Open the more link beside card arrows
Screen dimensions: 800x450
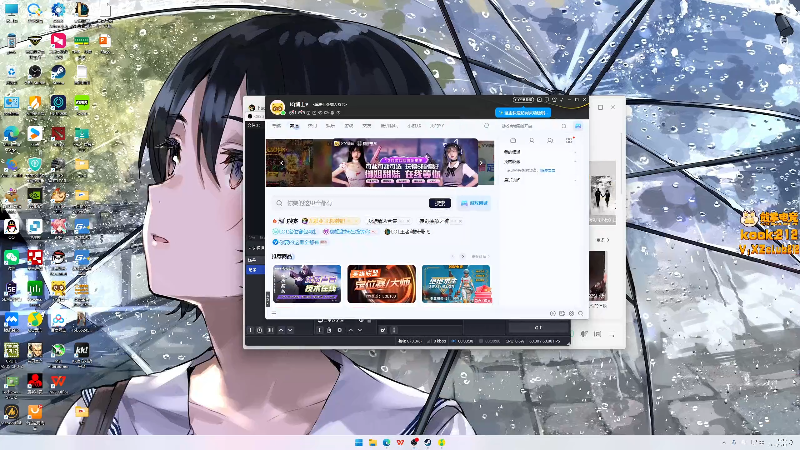click(x=480, y=257)
